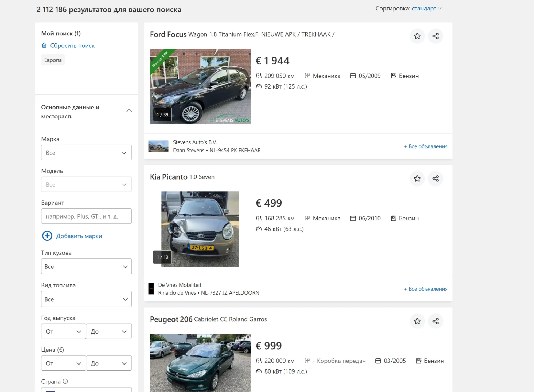Open Все объявления for De Vries Mobiliteit
Image resolution: width=534 pixels, height=392 pixels.
[426, 289]
